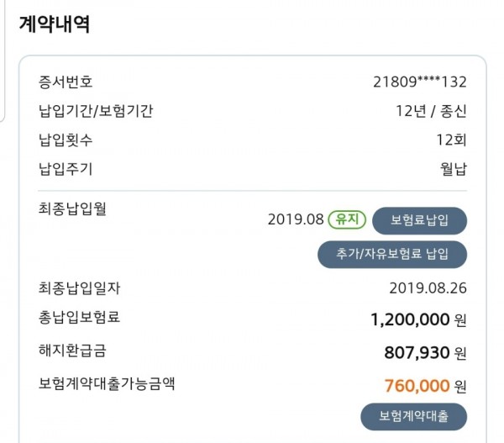The image size is (504, 443).
Task: Select policy number 21809****132
Action: [x=420, y=82]
